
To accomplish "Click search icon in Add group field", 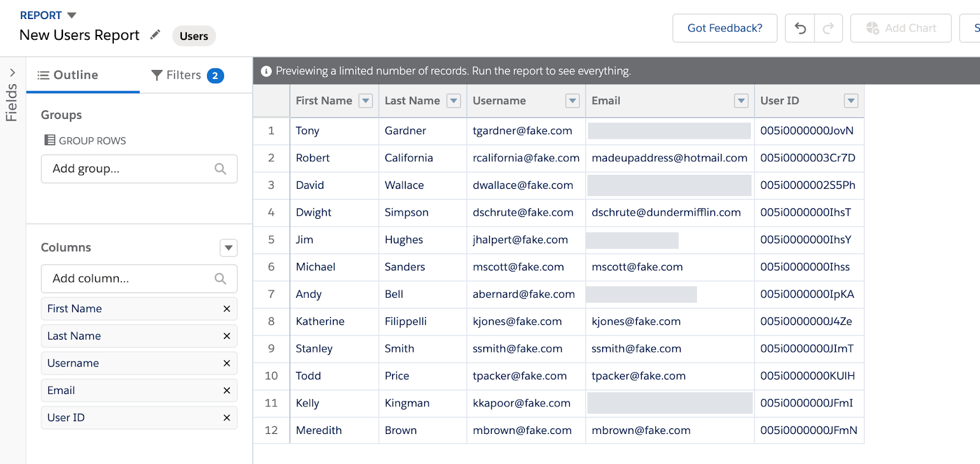I will coord(221,169).
